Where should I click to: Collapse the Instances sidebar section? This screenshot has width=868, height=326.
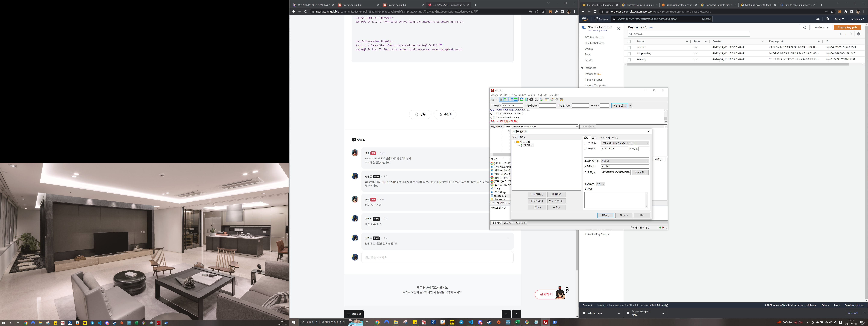tap(582, 68)
